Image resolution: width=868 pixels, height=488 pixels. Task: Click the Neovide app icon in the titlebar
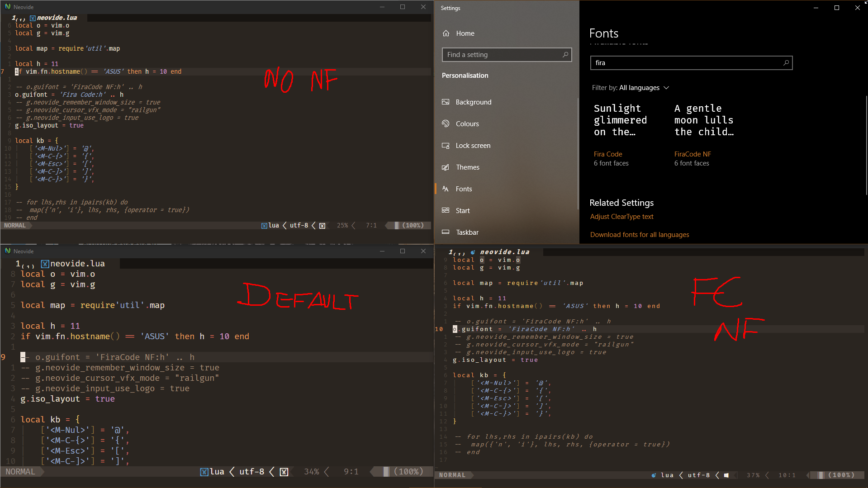pos(8,7)
